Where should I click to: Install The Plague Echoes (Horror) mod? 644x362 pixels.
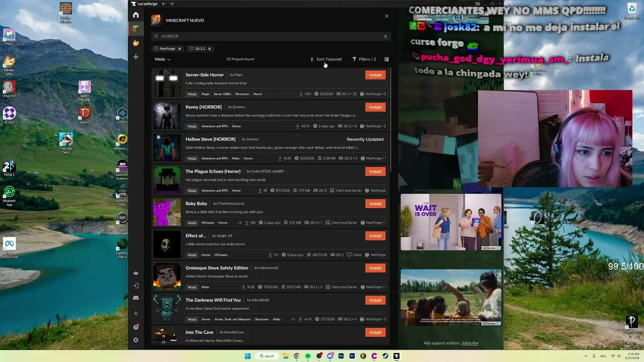375,171
